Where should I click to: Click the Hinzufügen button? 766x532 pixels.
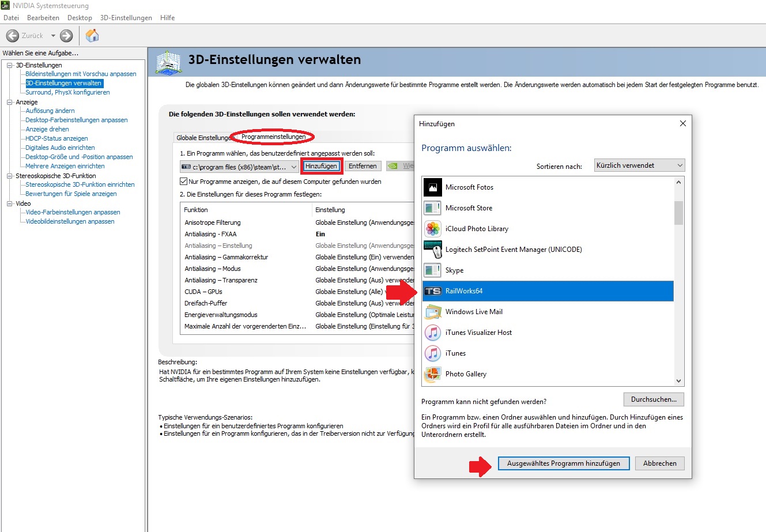click(x=321, y=166)
